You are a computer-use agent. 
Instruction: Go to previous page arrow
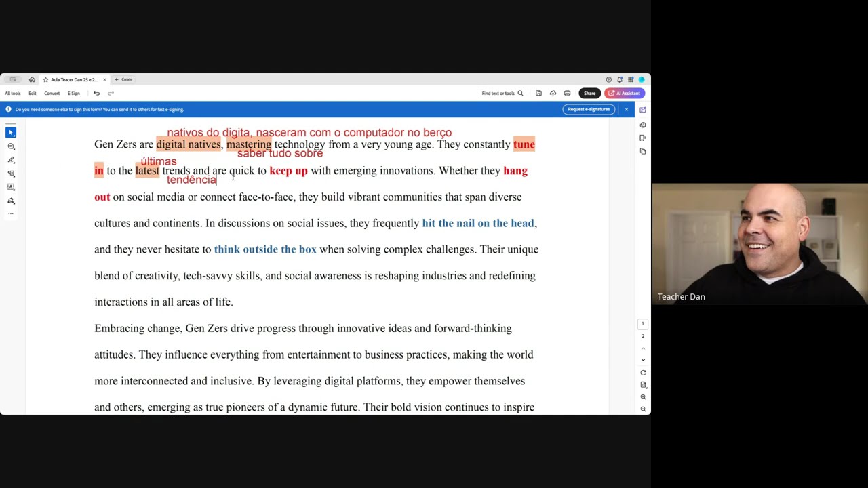[643, 348]
